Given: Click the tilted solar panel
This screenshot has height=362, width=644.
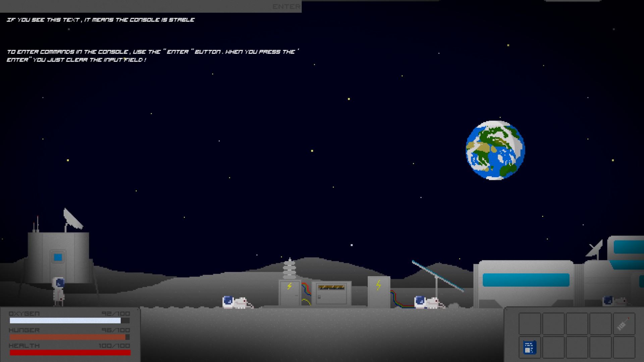Looking at the screenshot, I should coord(438,276).
